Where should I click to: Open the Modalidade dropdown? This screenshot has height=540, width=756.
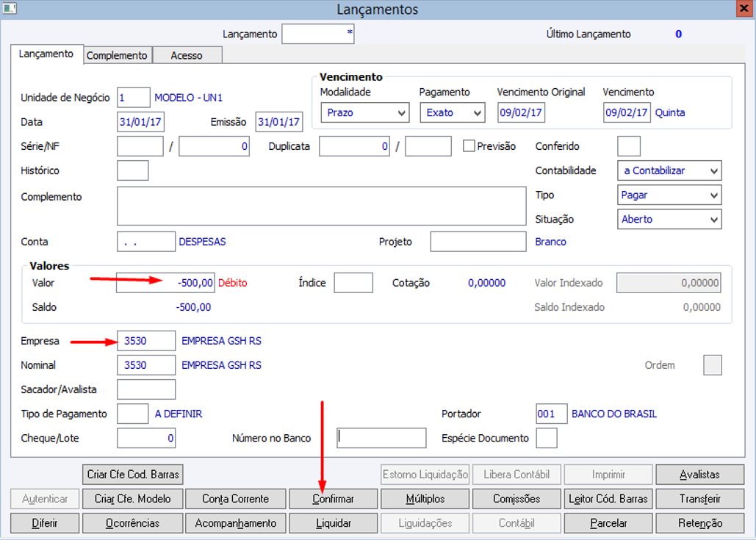click(365, 113)
